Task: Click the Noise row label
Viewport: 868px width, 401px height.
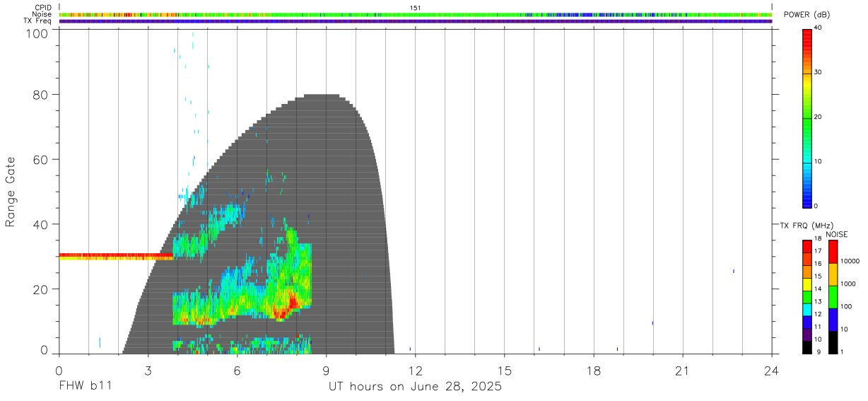Action: [42, 14]
